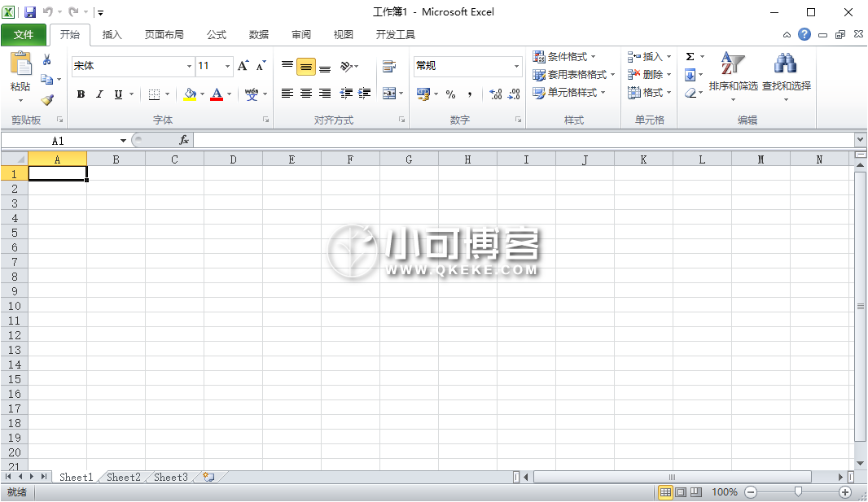Click the Wrap Text icon
This screenshot has height=502, width=868.
point(389,67)
